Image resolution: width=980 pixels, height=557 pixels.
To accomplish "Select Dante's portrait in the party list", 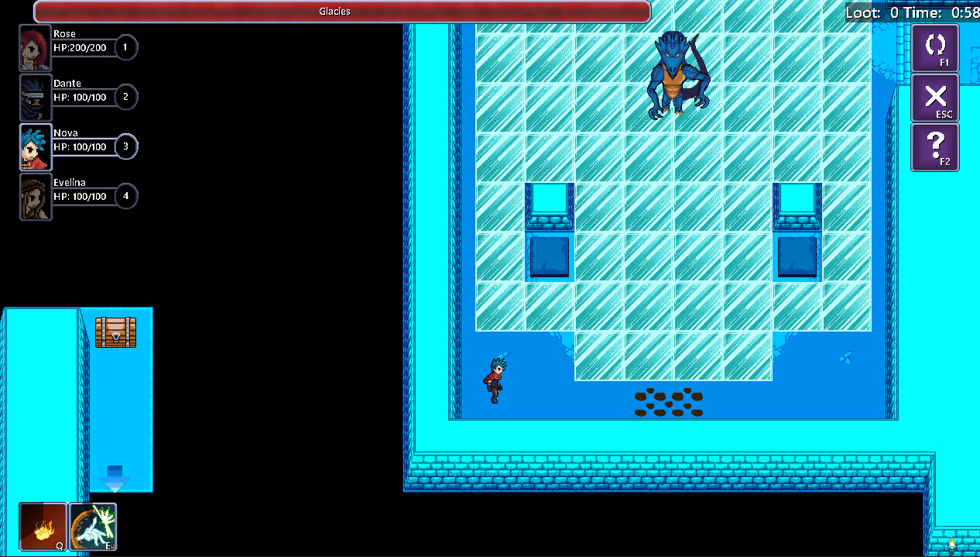I will tap(35, 97).
